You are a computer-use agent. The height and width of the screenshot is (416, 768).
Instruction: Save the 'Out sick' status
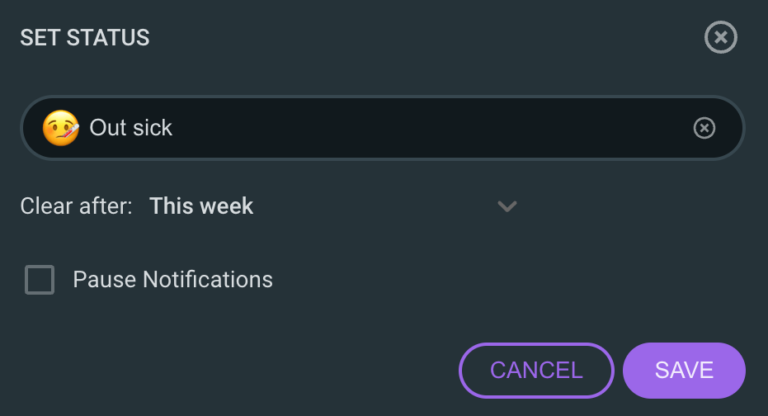pyautogui.click(x=684, y=370)
